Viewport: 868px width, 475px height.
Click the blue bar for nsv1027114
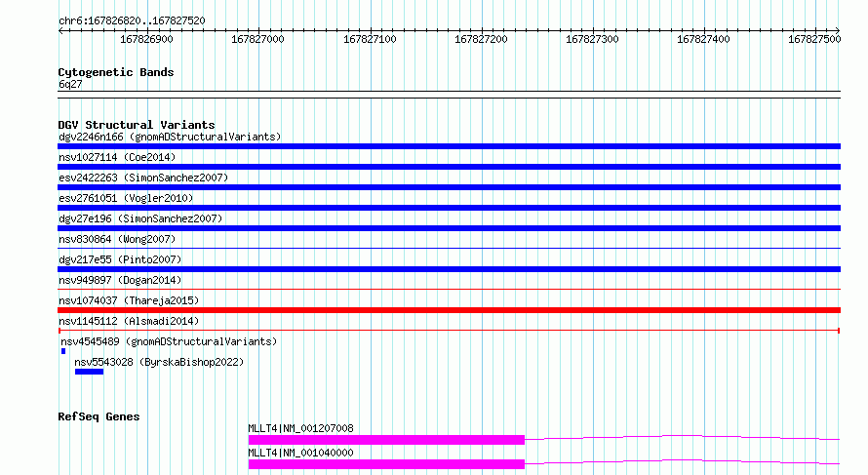pos(449,167)
